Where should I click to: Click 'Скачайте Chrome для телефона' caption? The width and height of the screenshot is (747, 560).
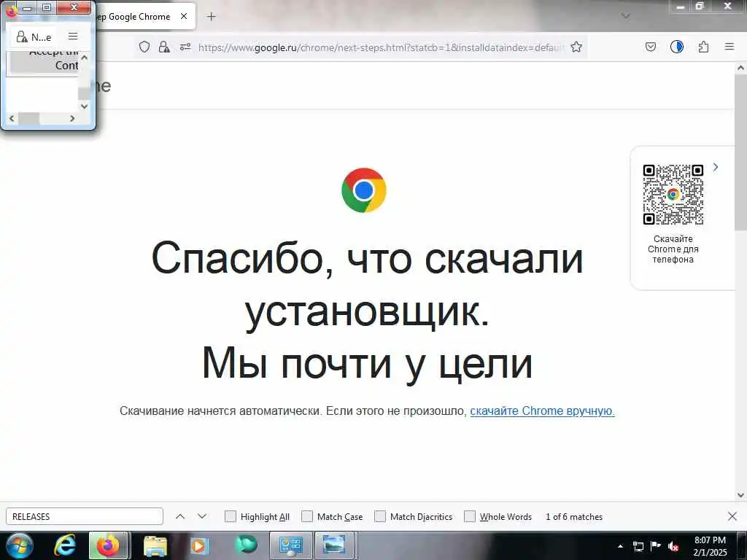coord(673,249)
